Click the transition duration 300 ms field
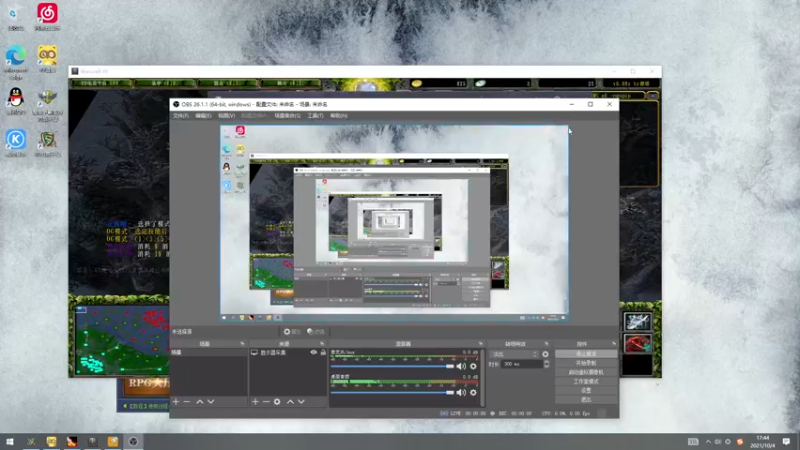Image resolution: width=800 pixels, height=450 pixels. tap(522, 364)
